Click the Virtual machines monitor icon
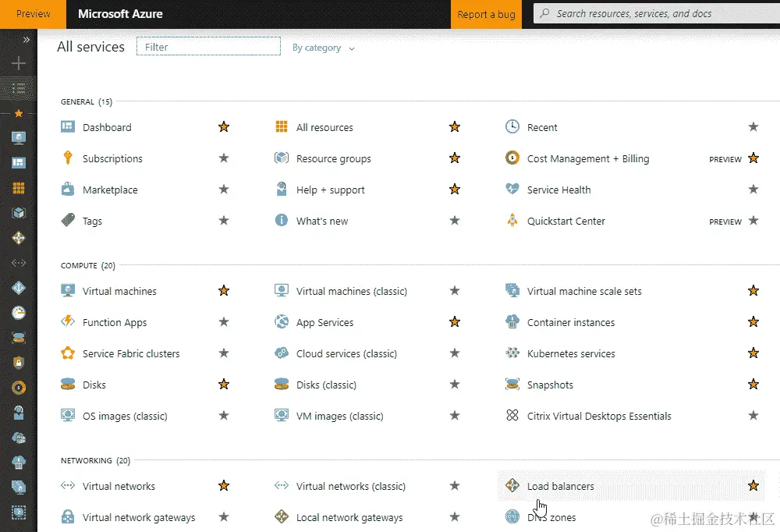Screen dimensions: 780x532 (68, 290)
